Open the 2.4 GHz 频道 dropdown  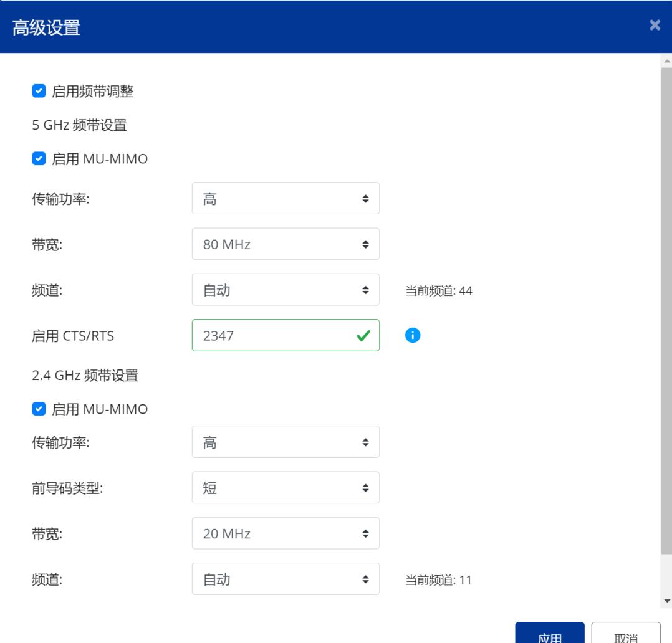click(x=286, y=579)
